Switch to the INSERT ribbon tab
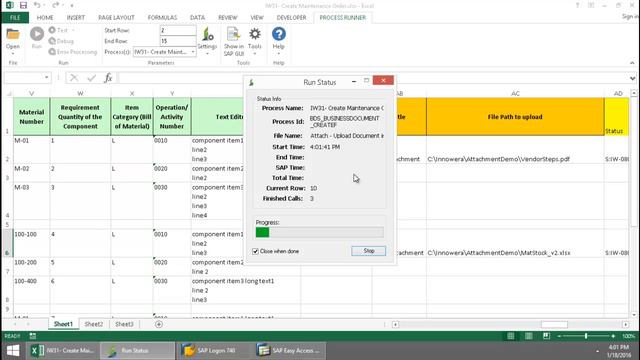 pyautogui.click(x=76, y=18)
